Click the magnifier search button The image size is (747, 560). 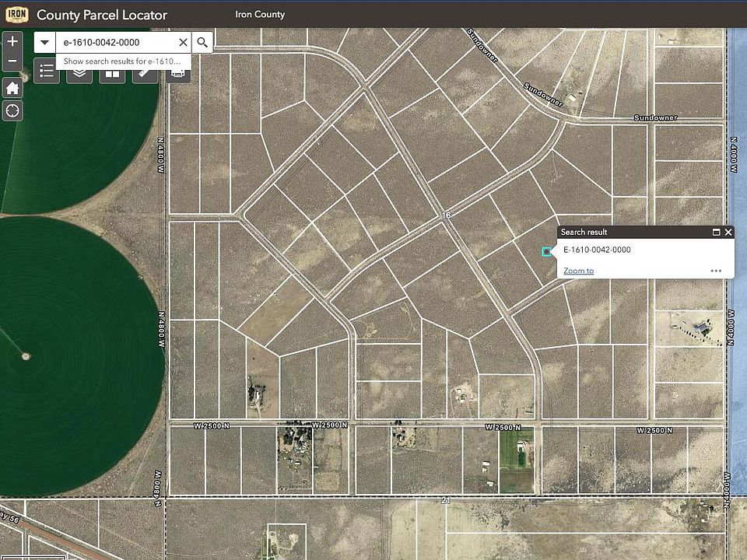pyautogui.click(x=202, y=43)
